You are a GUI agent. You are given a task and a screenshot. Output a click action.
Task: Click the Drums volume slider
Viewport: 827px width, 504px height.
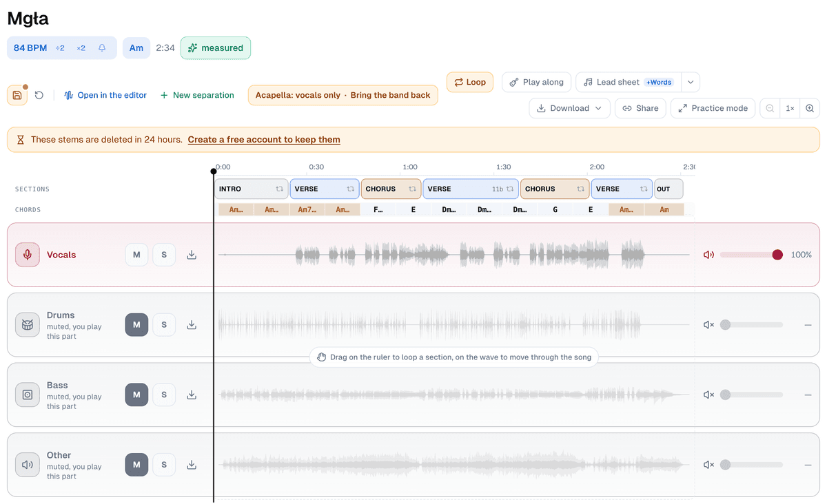click(751, 325)
